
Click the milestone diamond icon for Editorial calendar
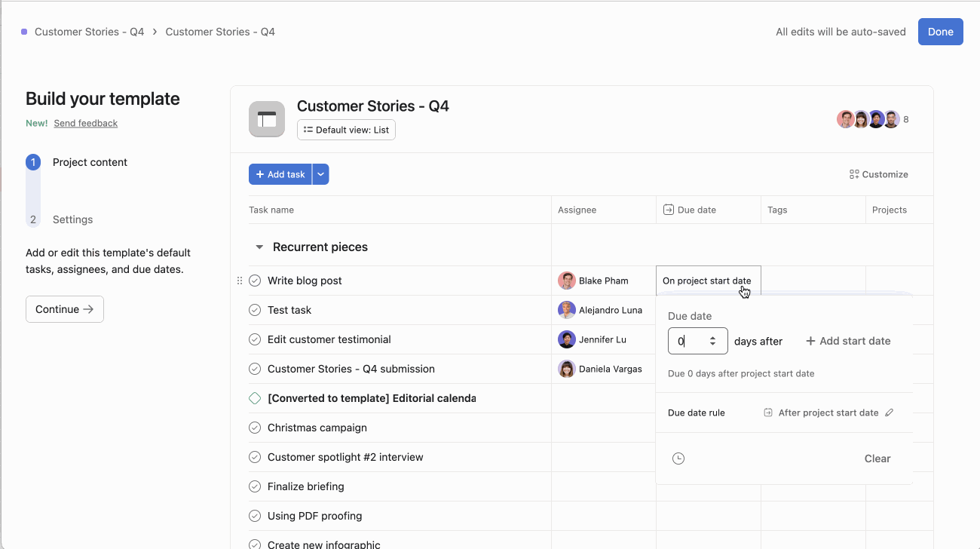(x=255, y=398)
